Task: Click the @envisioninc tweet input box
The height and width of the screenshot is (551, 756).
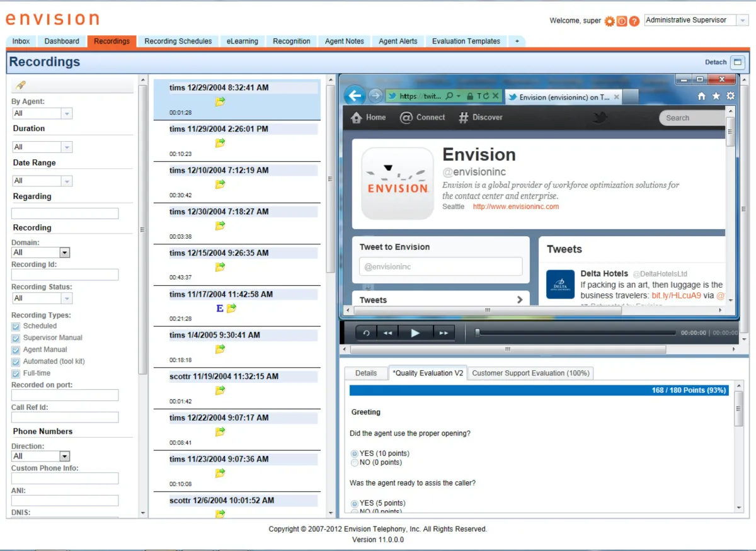Action: pos(441,266)
